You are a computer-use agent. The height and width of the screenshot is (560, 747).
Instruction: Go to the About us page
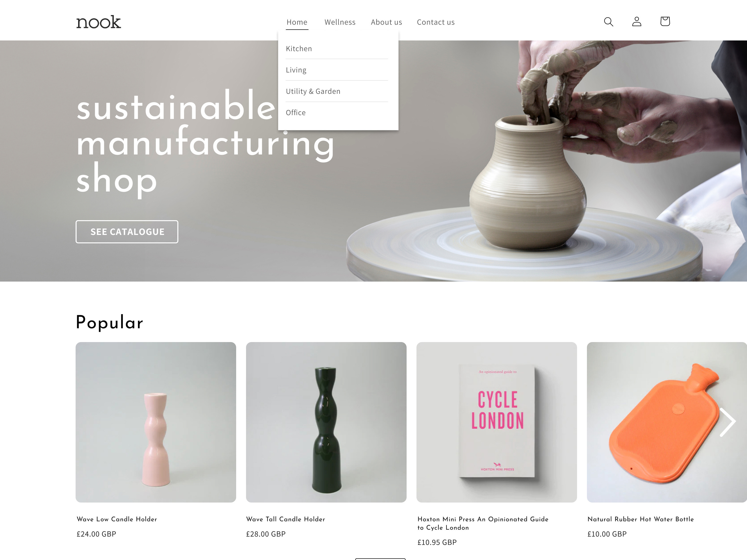pos(386,22)
